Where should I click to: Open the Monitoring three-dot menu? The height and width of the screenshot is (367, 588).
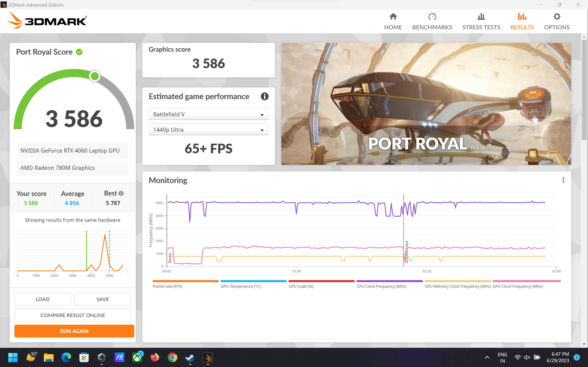[563, 180]
